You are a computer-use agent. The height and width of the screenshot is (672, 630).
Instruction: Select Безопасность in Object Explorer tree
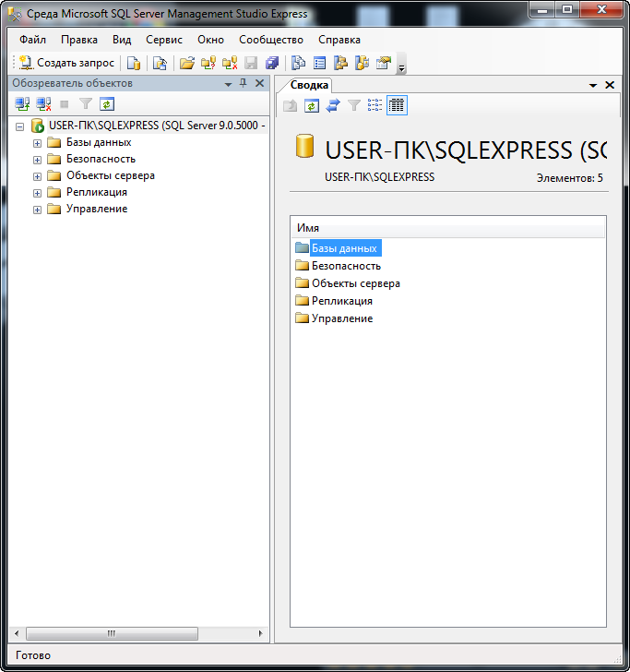pos(101,159)
